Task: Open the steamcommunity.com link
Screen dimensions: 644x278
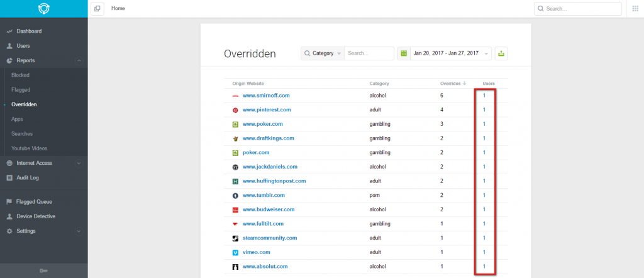Action: pyautogui.click(x=270, y=238)
